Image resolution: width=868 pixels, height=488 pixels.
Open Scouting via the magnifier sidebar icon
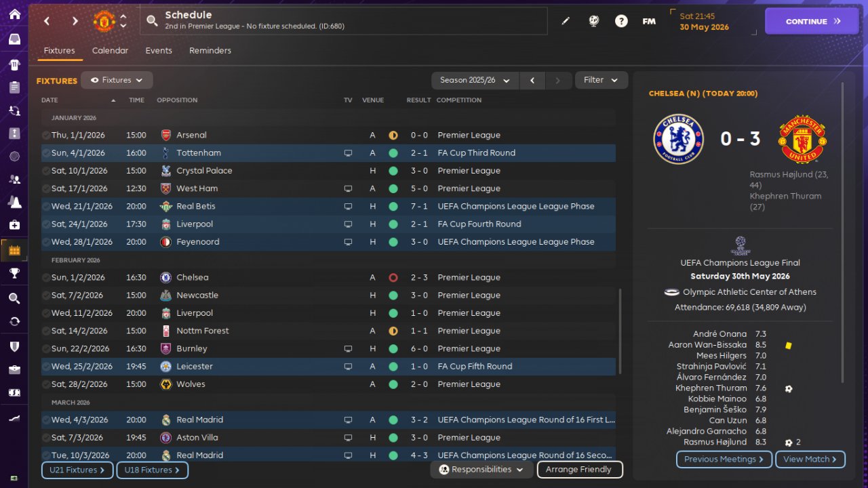tap(14, 298)
